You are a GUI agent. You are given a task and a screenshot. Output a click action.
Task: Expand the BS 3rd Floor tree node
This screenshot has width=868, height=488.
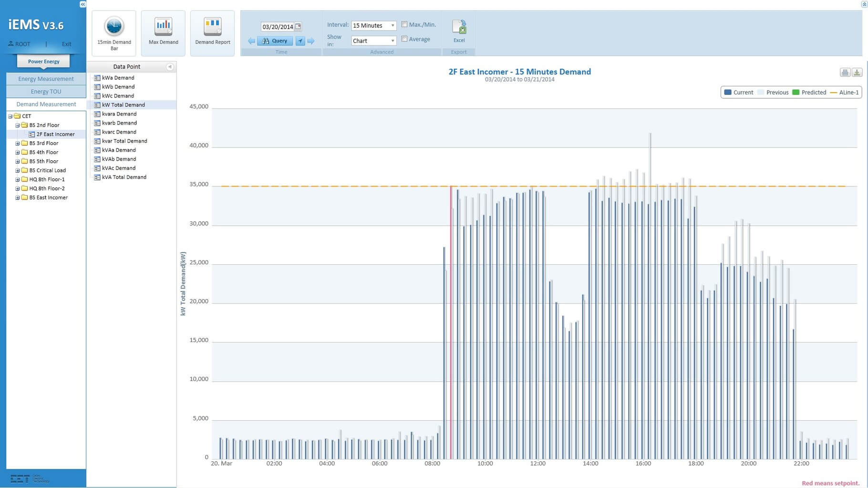(x=18, y=143)
